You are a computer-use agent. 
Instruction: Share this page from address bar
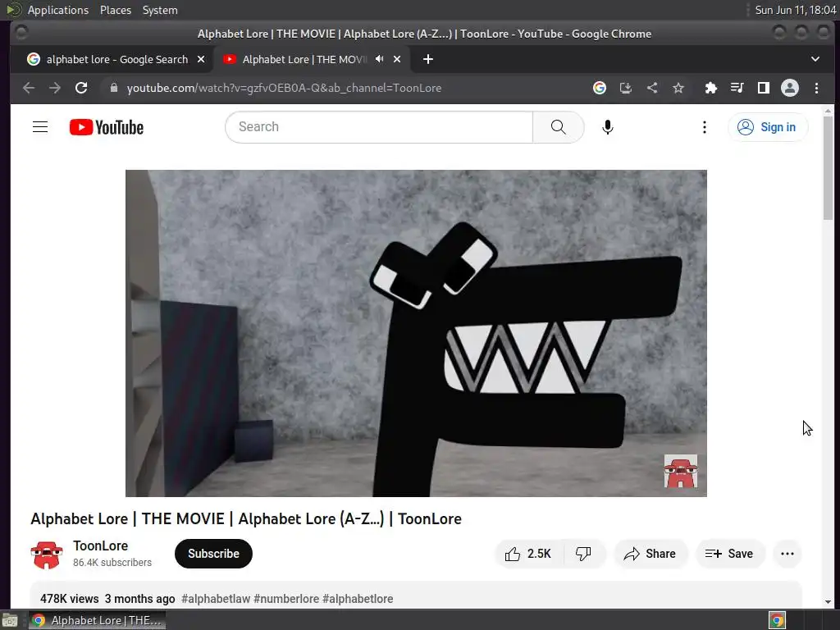coord(652,88)
